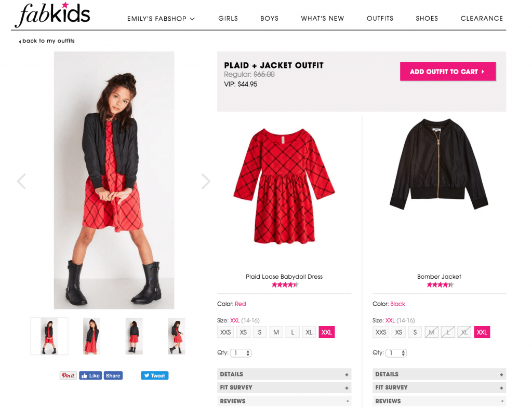
Task: Select size M for the Plaid Dress
Action: (276, 332)
